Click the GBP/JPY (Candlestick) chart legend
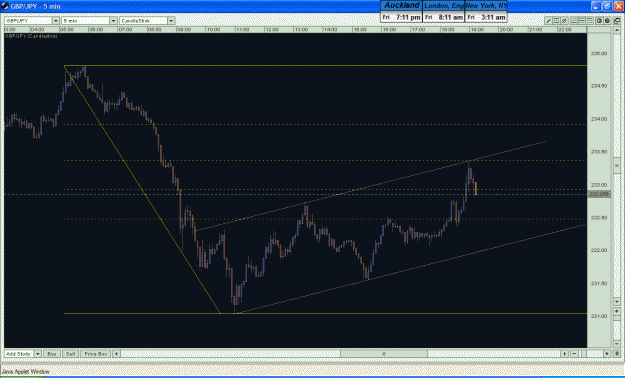Viewport: 625px width, 378px height. point(31,36)
